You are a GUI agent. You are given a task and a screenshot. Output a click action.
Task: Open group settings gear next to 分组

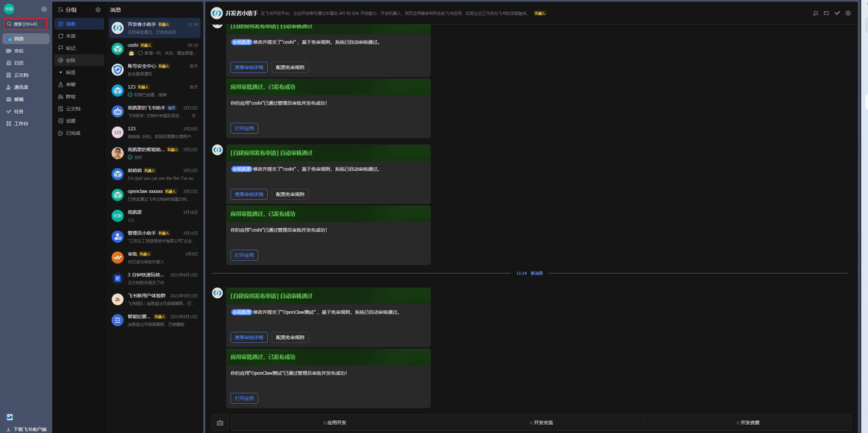tap(98, 10)
